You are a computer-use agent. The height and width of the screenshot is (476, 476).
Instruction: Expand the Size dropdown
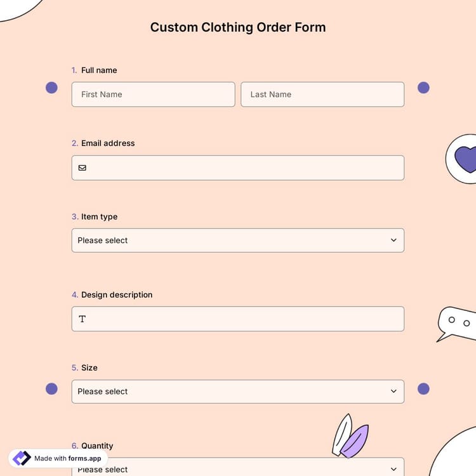click(x=237, y=392)
